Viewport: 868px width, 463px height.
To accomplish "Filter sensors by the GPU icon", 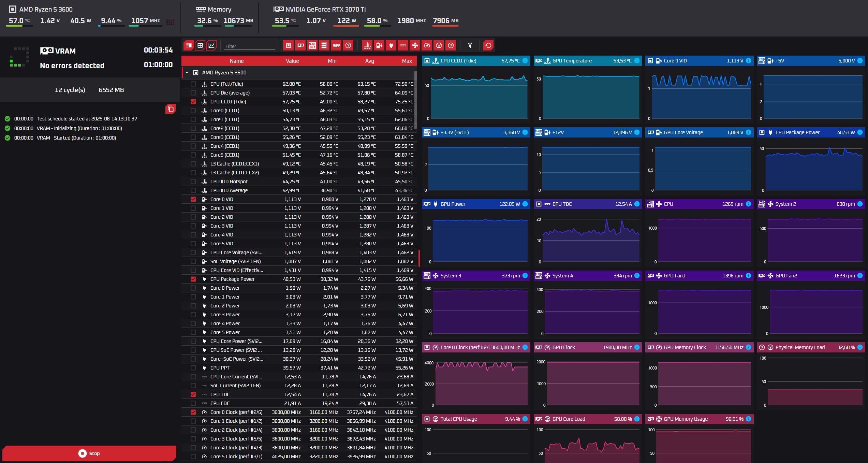I will point(300,45).
